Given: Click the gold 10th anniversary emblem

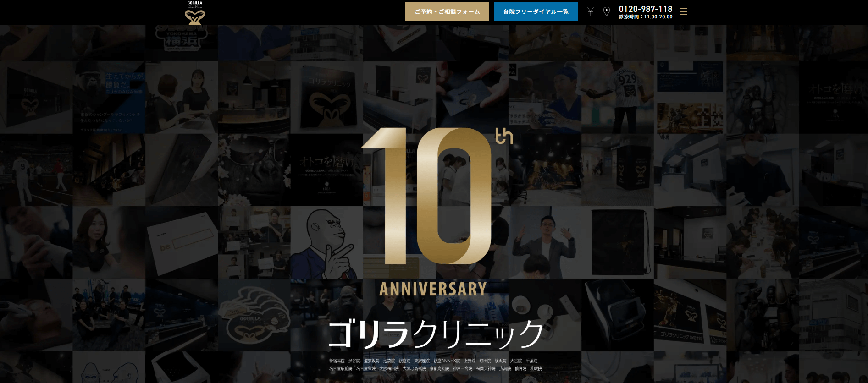Looking at the screenshot, I should (x=433, y=197).
